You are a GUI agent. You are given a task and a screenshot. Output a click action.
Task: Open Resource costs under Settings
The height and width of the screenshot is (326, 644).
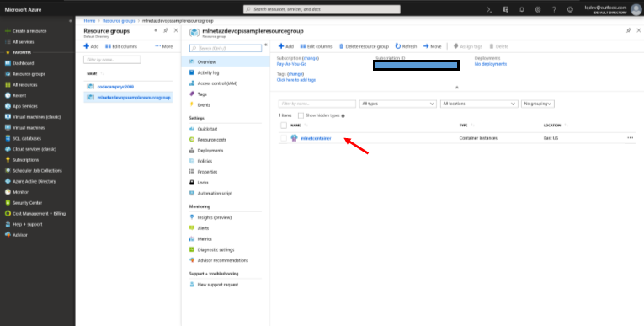click(x=211, y=140)
